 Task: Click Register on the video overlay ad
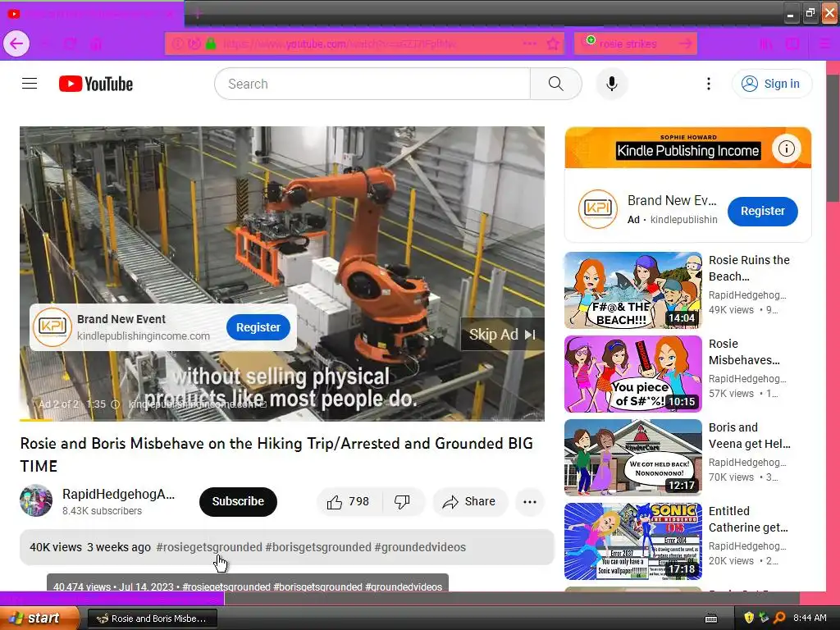click(x=258, y=327)
